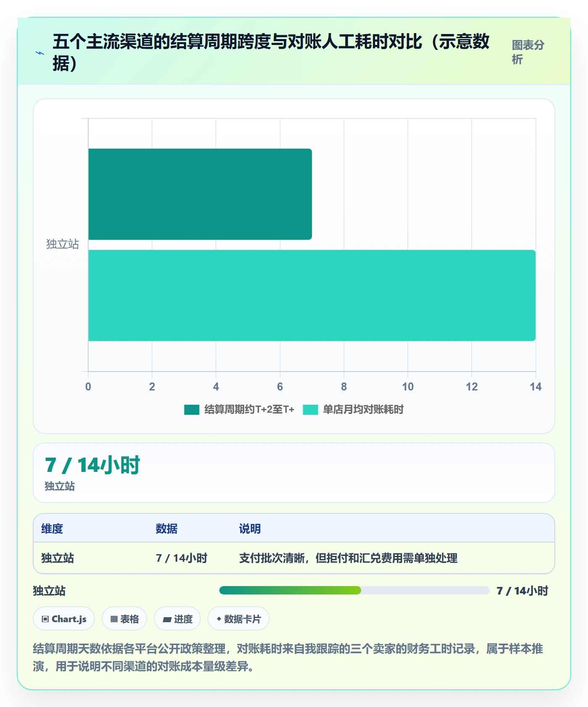Click the footnote starting 结算周期天数依据
Viewport: 588px width, 707px height.
(x=288, y=657)
